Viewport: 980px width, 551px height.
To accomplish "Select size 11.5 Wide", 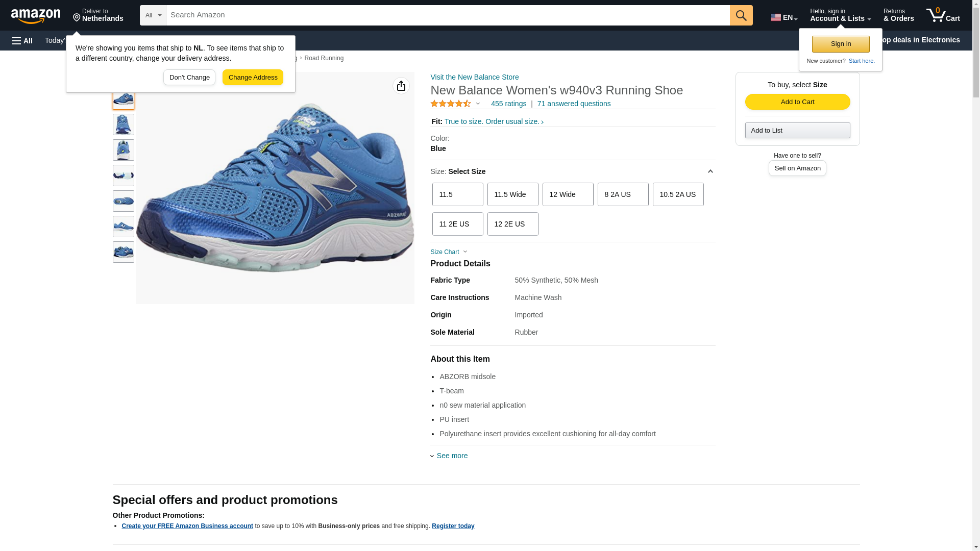I will coord(512,194).
